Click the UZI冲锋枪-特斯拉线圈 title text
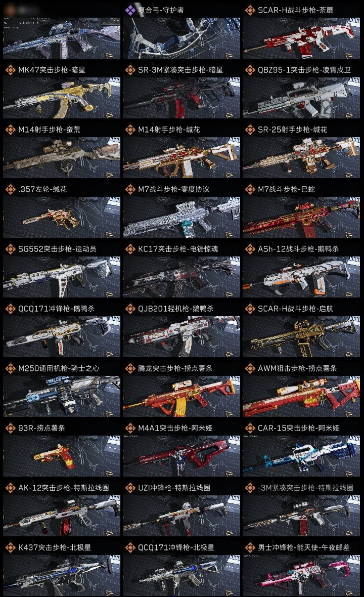The width and height of the screenshot is (364, 597). [174, 488]
